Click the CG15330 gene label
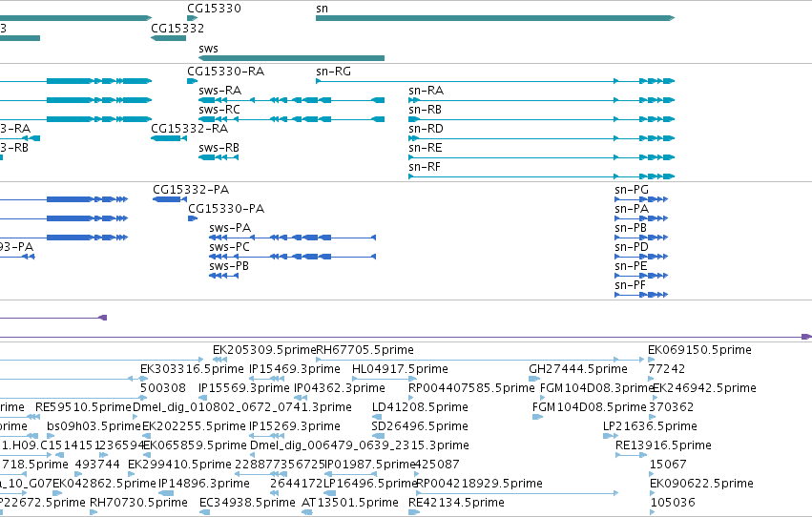The image size is (812, 517). pyautogui.click(x=214, y=9)
